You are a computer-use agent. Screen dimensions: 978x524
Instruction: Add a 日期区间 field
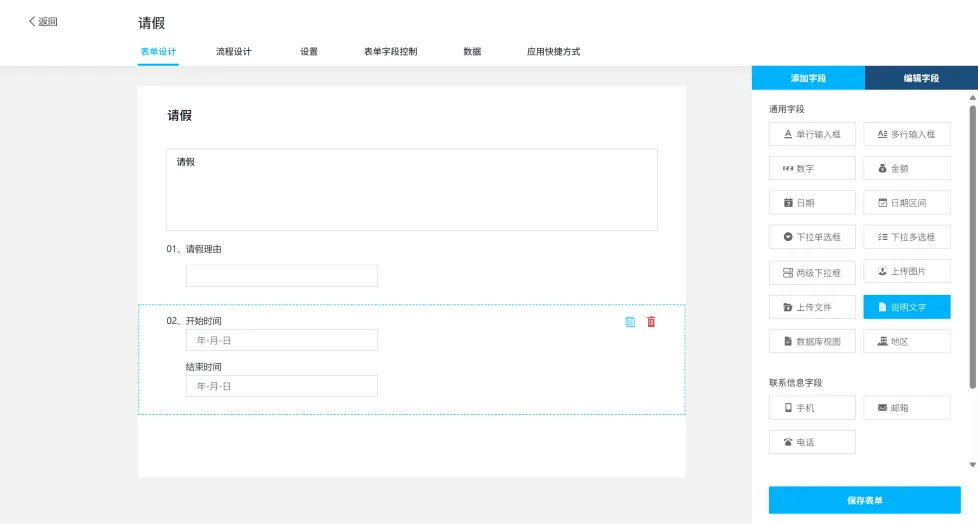coord(907,203)
